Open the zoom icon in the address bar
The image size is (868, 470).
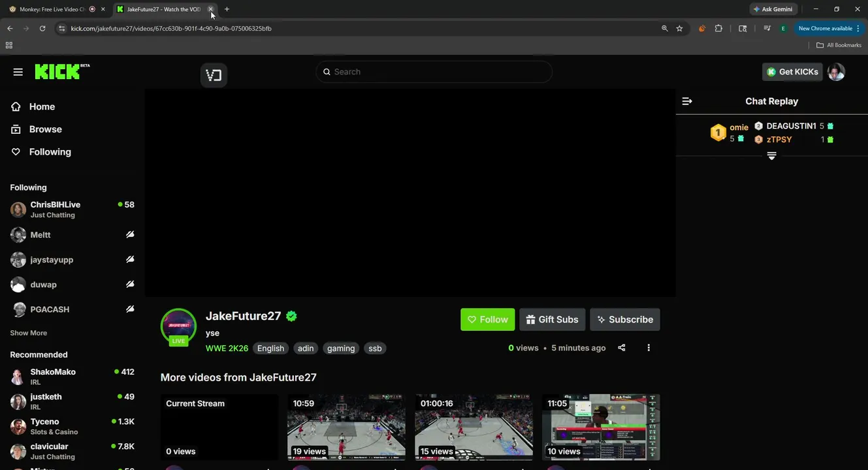(x=665, y=29)
